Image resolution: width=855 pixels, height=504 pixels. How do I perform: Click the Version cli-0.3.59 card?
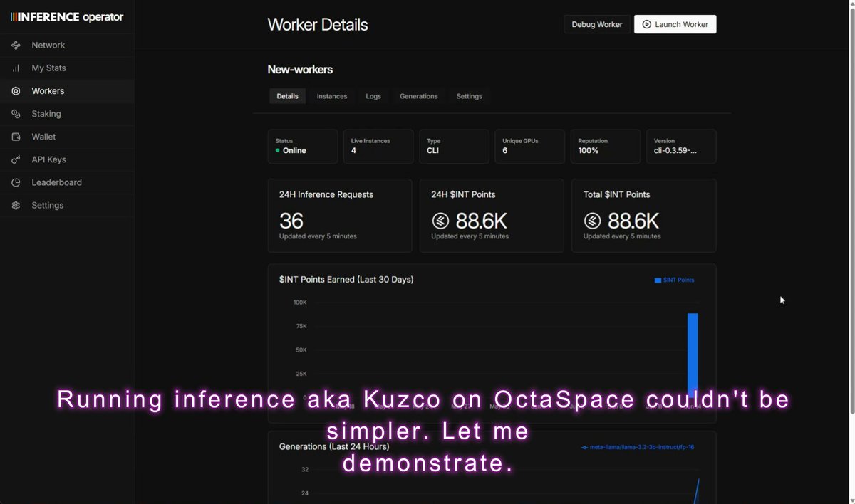point(681,147)
